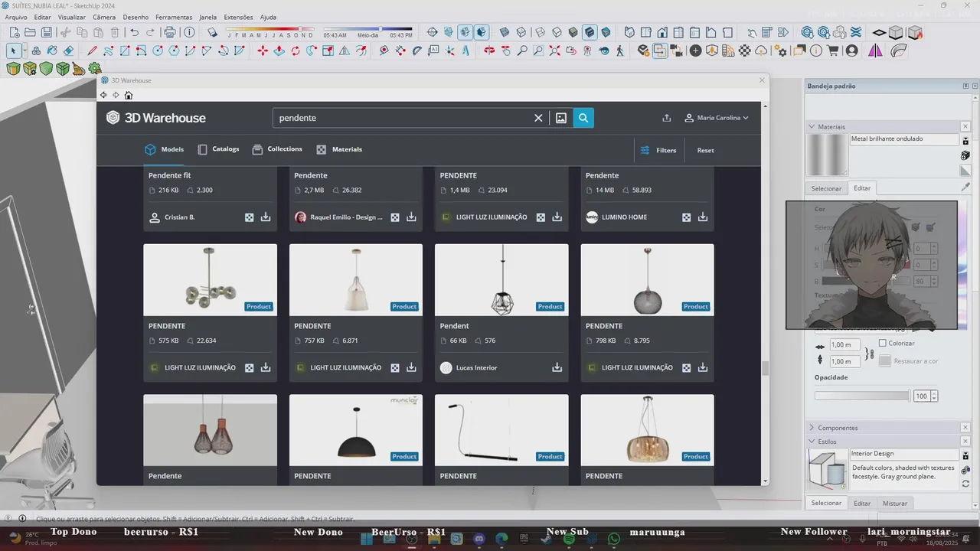980x551 pixels.
Task: Select the Line pencil tool
Action: point(92,51)
